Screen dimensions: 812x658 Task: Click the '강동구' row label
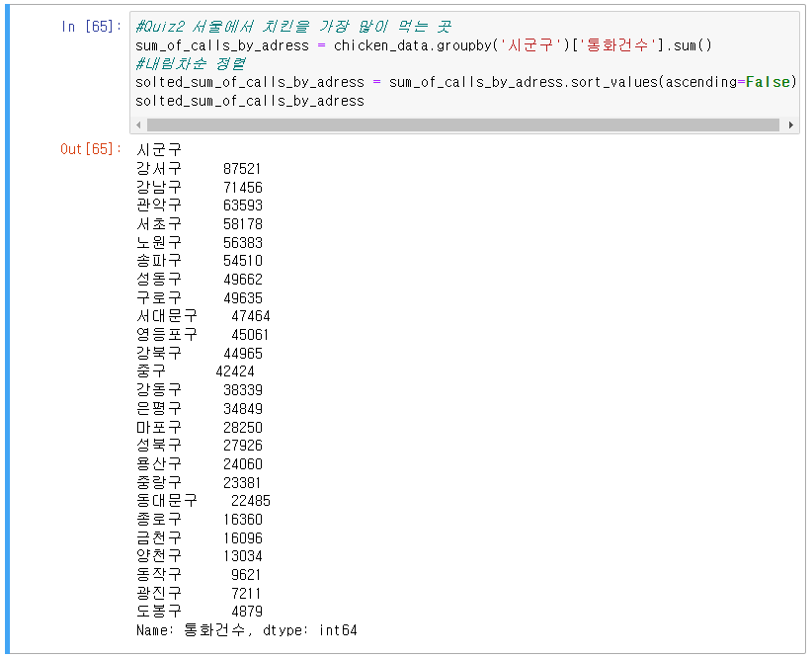(x=159, y=389)
